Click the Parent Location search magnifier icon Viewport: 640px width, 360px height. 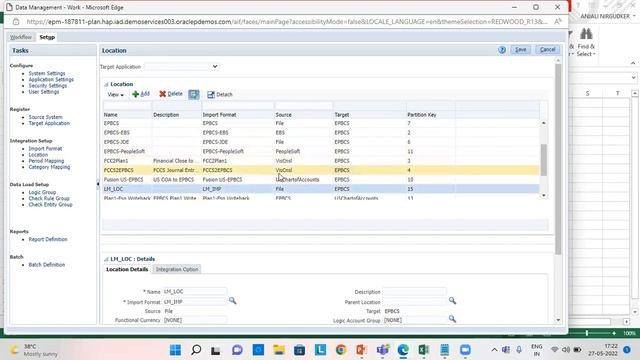[x=452, y=301]
